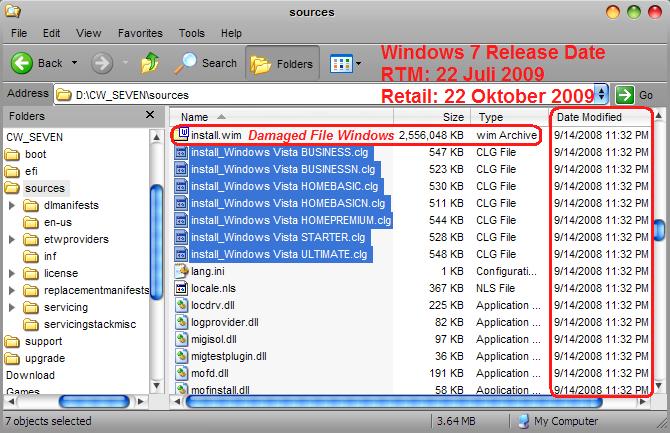Click the Vista BUSINESSN.clg file icon
Viewport: 670px width, 433px height.
(181, 169)
